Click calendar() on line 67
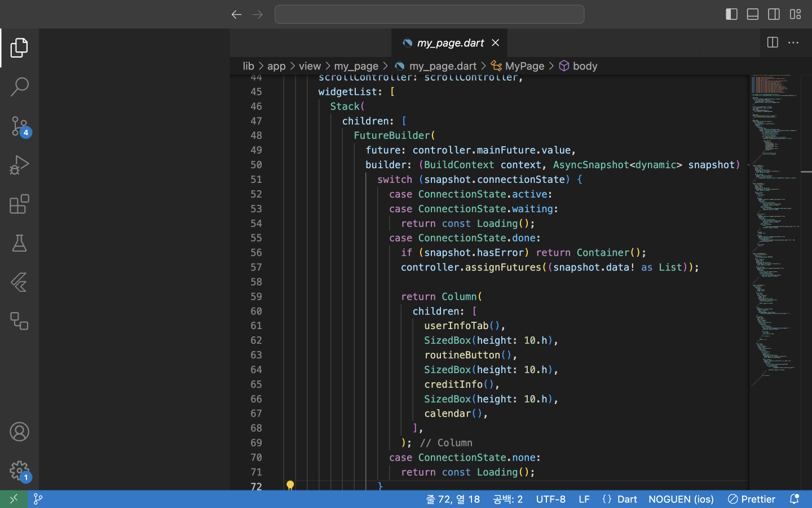812x508 pixels. (x=453, y=414)
